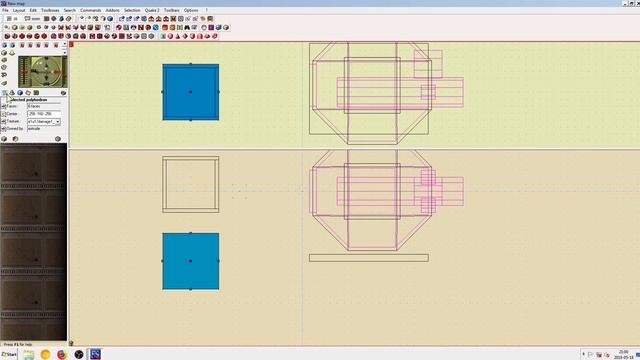The width and height of the screenshot is (640, 360).
Task: Click the last pink shape icon in the bottom toolbar row
Action: click(215, 36)
